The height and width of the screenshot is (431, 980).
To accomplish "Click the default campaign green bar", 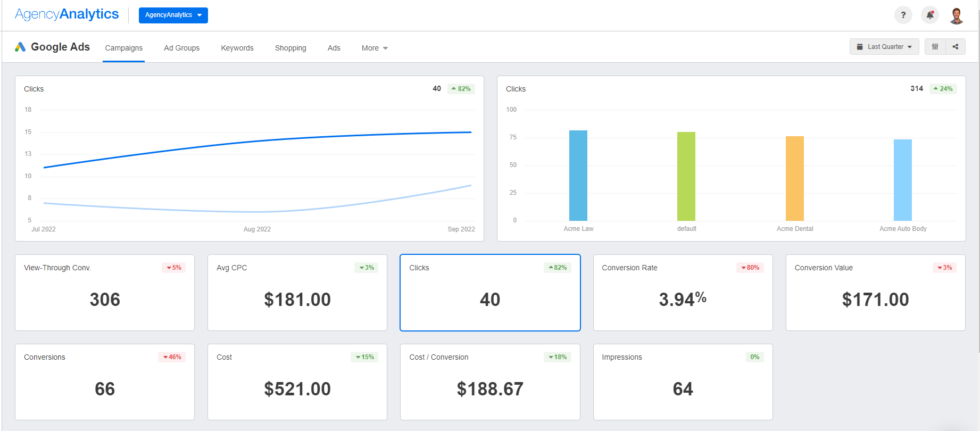I will pyautogui.click(x=686, y=177).
